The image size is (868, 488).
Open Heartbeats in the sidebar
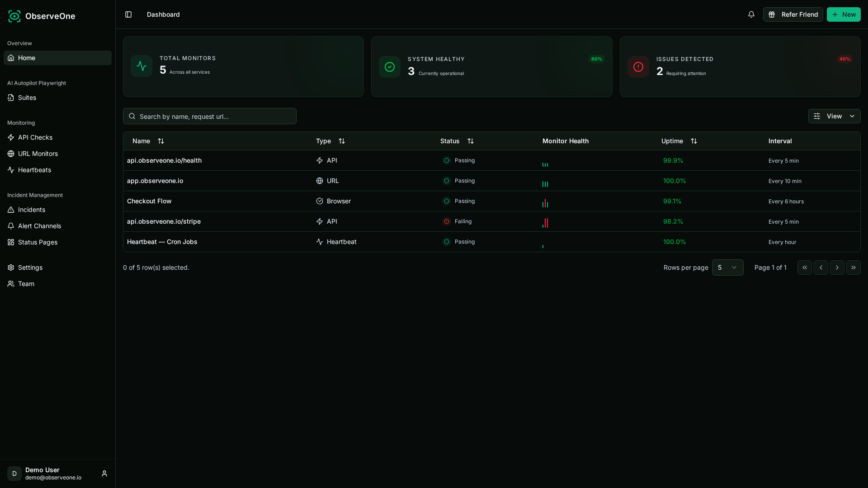57,170
